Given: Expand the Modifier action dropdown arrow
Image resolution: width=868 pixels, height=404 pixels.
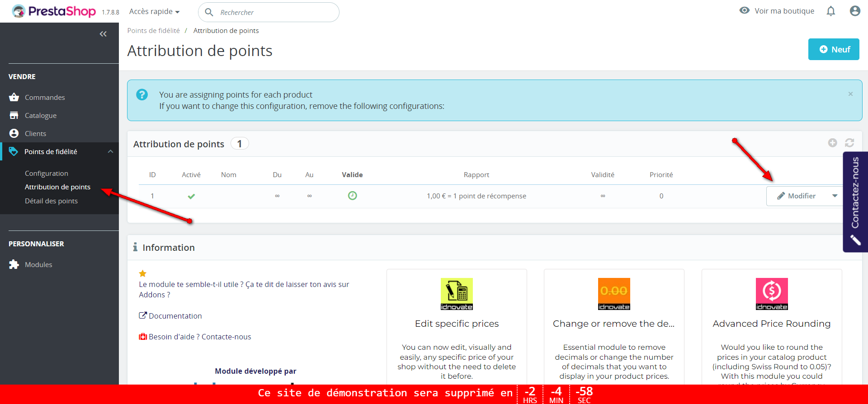Looking at the screenshot, I should click(835, 196).
